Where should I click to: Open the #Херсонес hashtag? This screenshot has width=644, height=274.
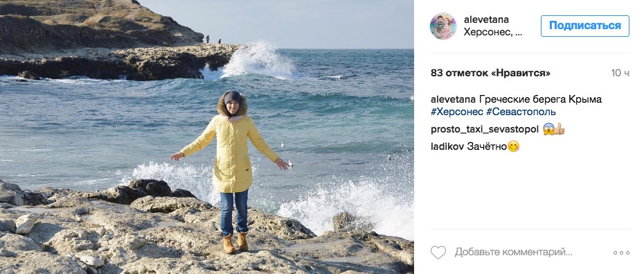point(457,112)
